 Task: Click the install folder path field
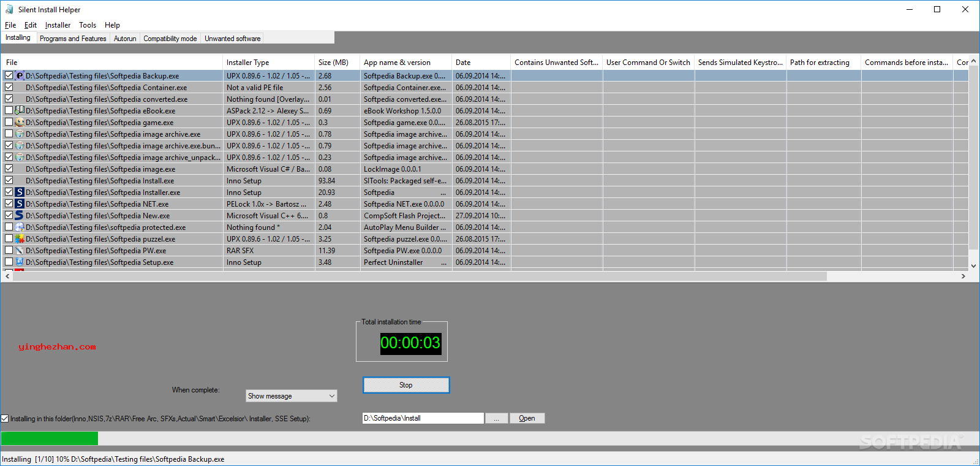423,418
